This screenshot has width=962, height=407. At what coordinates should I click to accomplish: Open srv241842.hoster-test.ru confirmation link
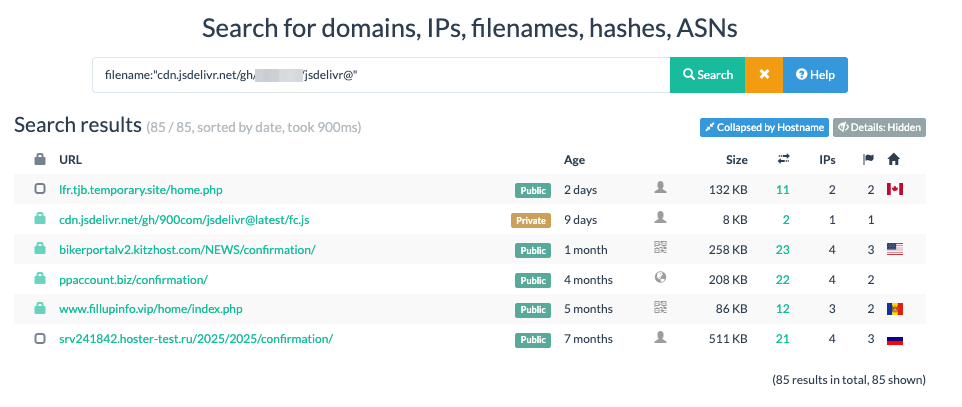[x=196, y=339]
